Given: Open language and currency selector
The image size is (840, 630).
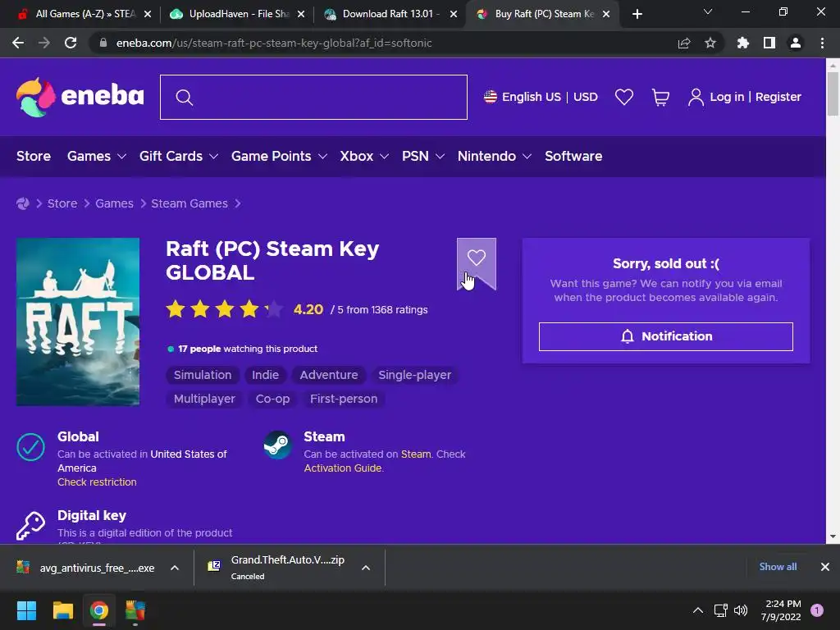Looking at the screenshot, I should [x=541, y=97].
